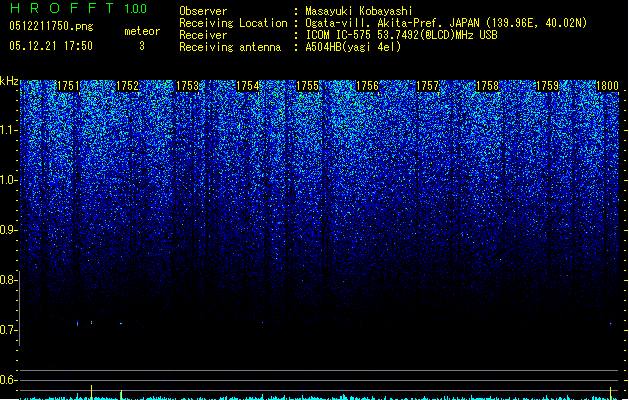This screenshot has width=629, height=400.
Task: Click the 0.6 kHz axis tick label
Action: tap(9, 380)
